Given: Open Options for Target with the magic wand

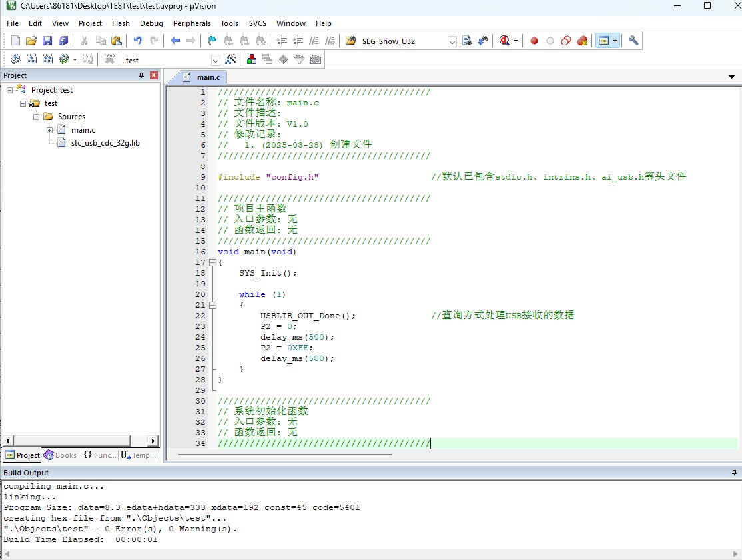Looking at the screenshot, I should coord(230,59).
